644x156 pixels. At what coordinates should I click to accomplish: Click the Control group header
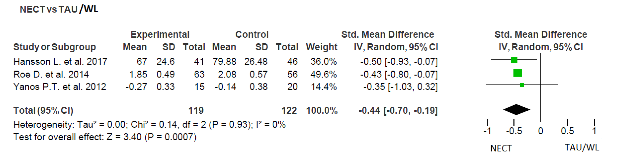click(x=252, y=35)
